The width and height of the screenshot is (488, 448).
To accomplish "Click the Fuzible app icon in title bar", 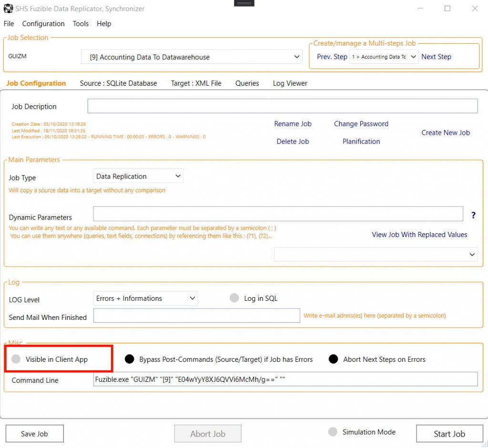I will tap(9, 9).
